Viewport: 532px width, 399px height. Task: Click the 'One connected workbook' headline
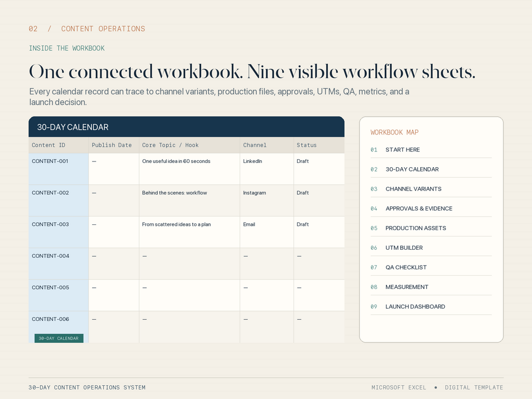[x=252, y=71]
